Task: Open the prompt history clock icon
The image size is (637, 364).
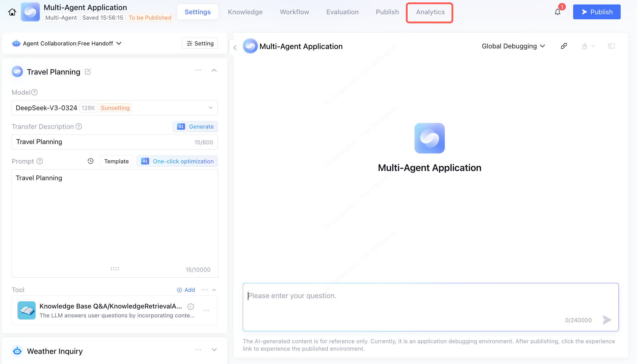Action: point(91,161)
